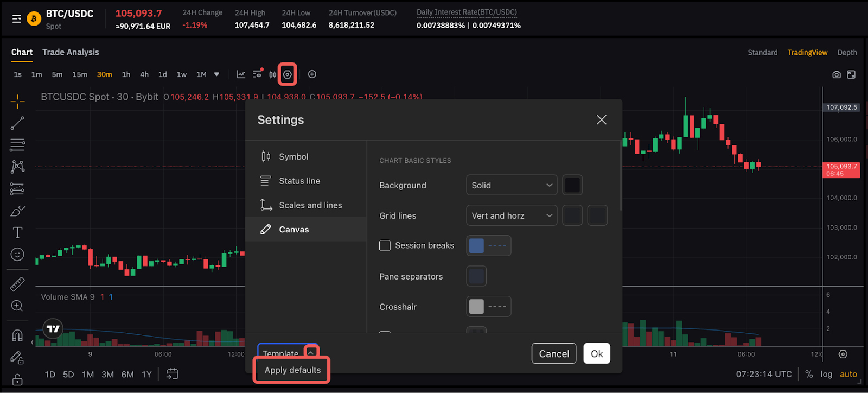The width and height of the screenshot is (868, 393).
Task: Select the trend line drawing tool
Action: click(x=17, y=123)
